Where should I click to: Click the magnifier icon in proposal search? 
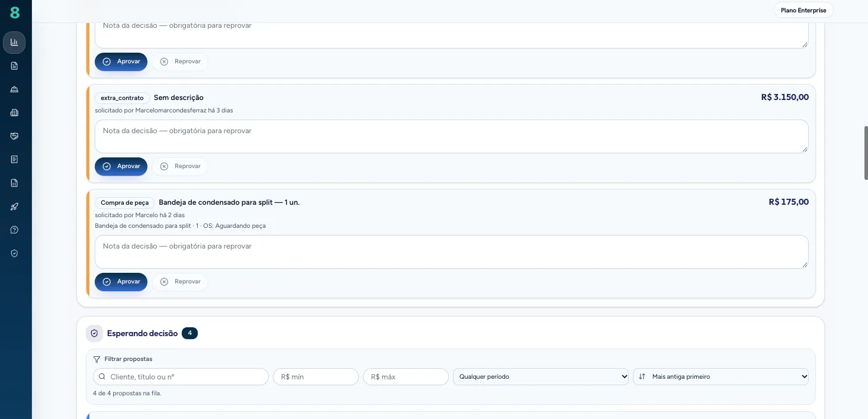(x=103, y=377)
